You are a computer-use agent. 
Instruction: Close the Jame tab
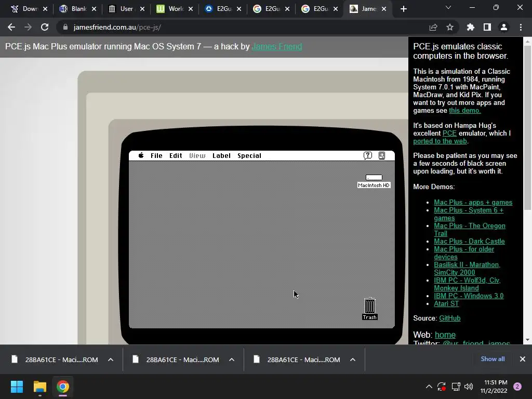tap(384, 9)
